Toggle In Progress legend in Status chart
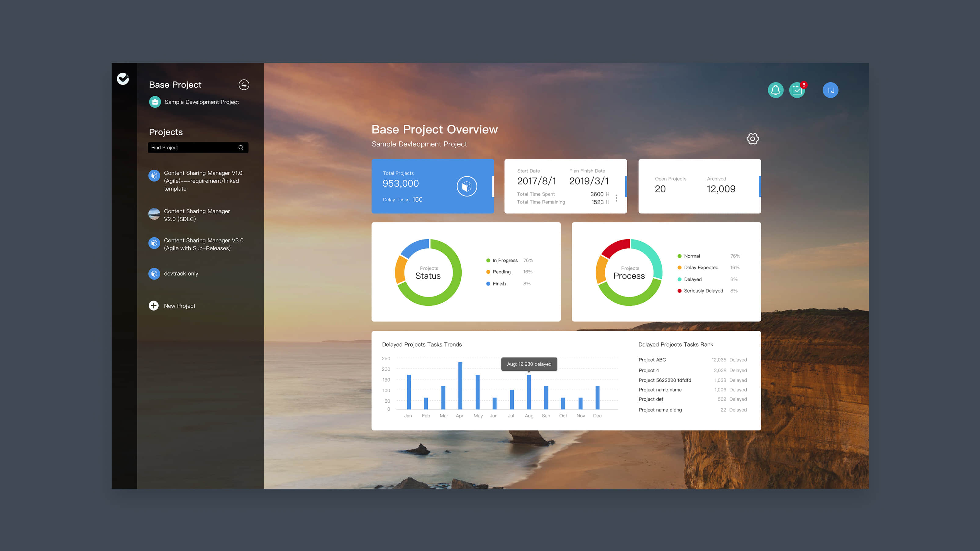The height and width of the screenshot is (551, 980). point(505,260)
